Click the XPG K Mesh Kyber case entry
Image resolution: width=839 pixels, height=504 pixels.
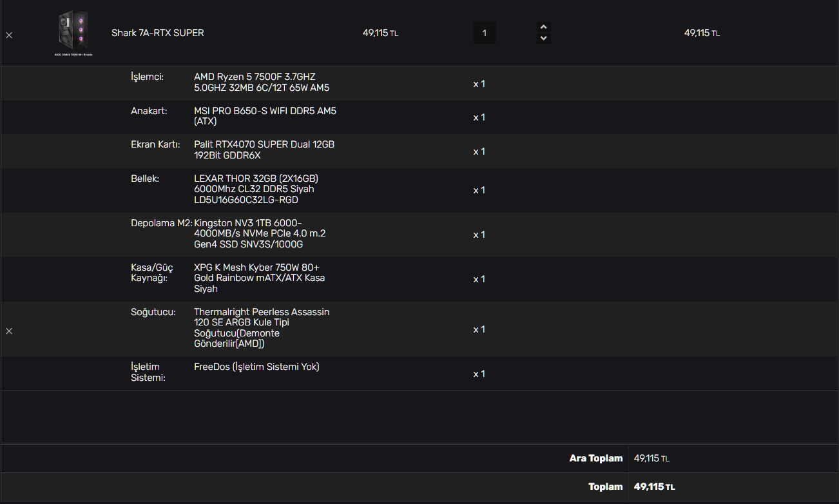point(259,278)
